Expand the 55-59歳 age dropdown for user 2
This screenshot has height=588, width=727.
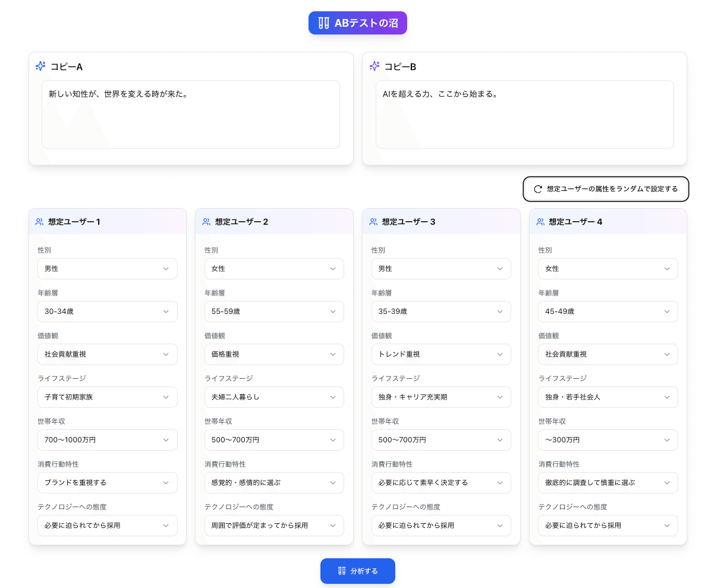274,312
